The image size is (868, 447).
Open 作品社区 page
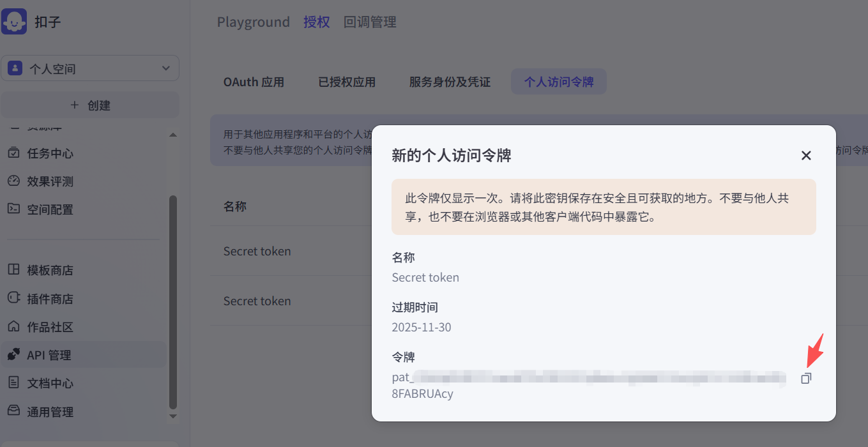50,327
